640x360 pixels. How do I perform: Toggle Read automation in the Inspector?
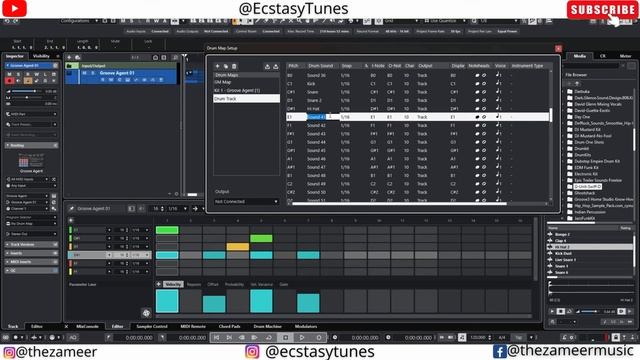tap(27, 74)
